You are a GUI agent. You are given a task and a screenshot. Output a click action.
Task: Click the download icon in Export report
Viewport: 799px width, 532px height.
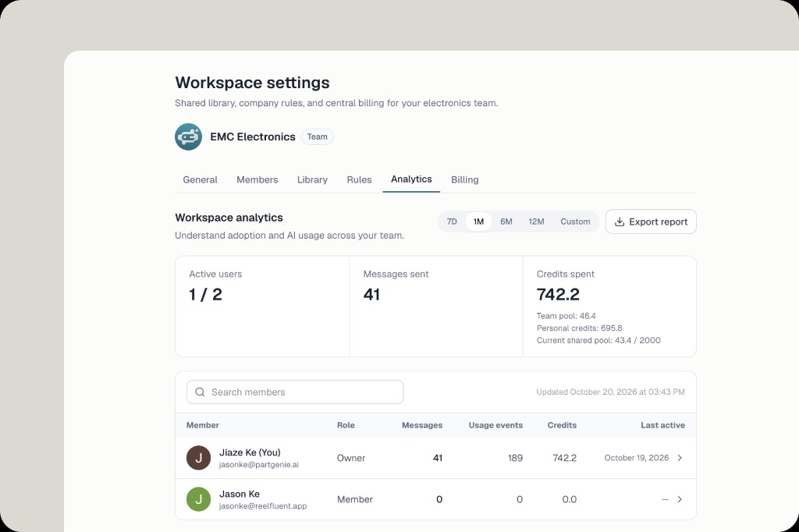(619, 222)
